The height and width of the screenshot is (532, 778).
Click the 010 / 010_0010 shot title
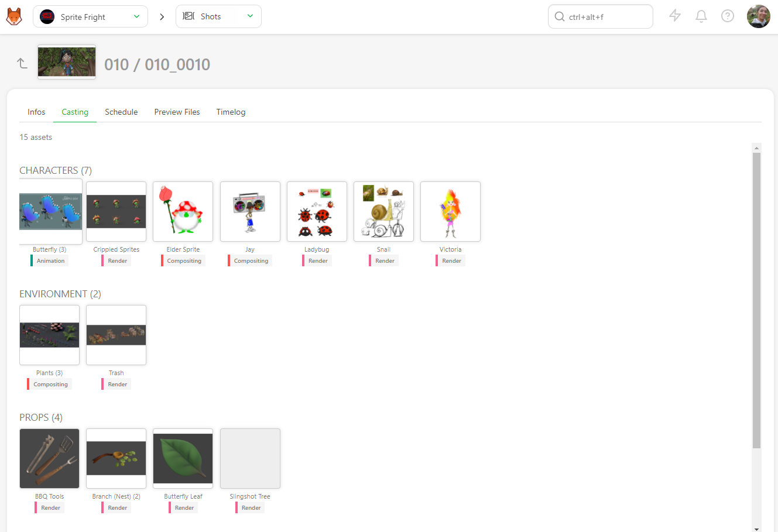pyautogui.click(x=157, y=64)
